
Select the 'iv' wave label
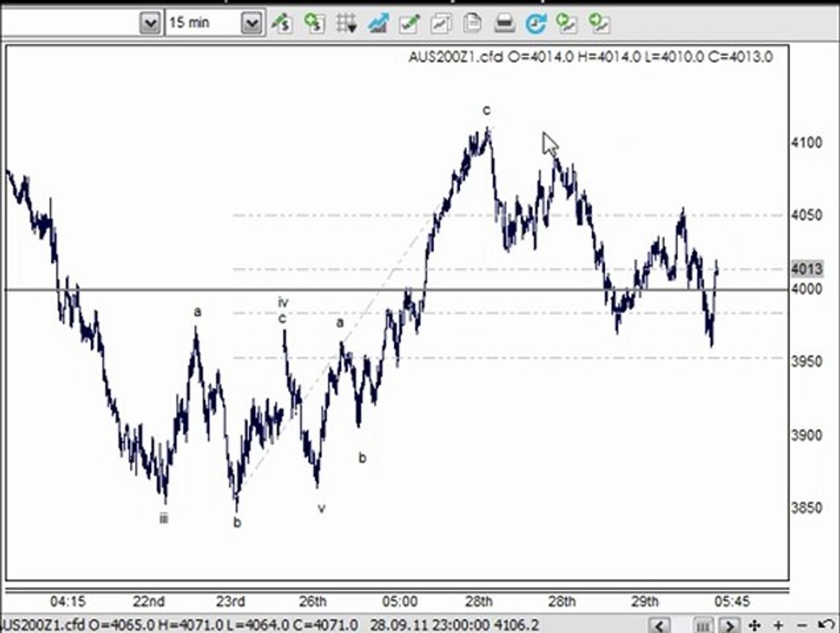coord(283,302)
